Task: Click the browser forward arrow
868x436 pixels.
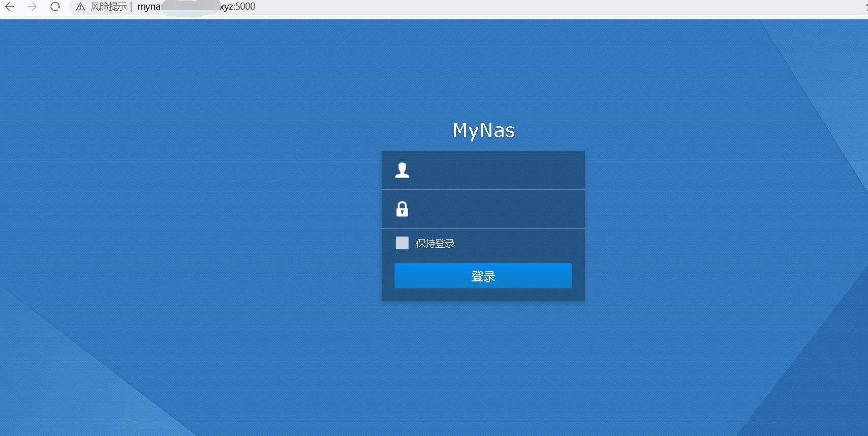Action: [x=33, y=7]
